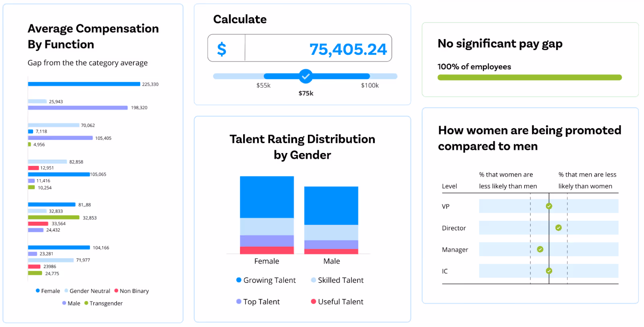Click the Male stacked bar
644x327 pixels.
(x=331, y=219)
